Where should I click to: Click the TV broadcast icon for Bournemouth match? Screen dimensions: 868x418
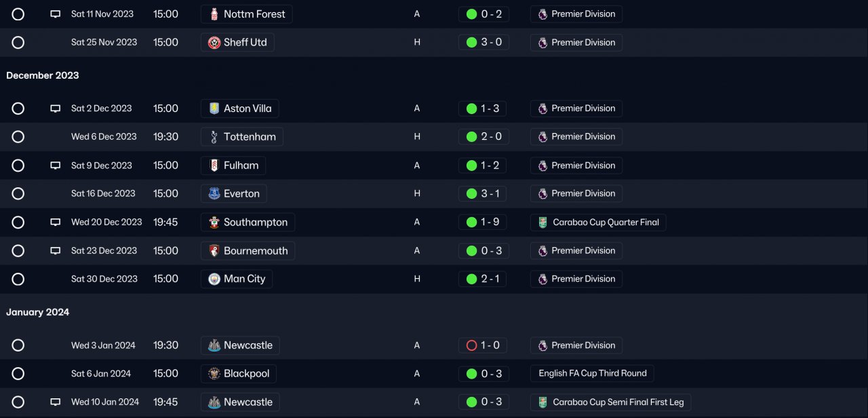point(56,251)
